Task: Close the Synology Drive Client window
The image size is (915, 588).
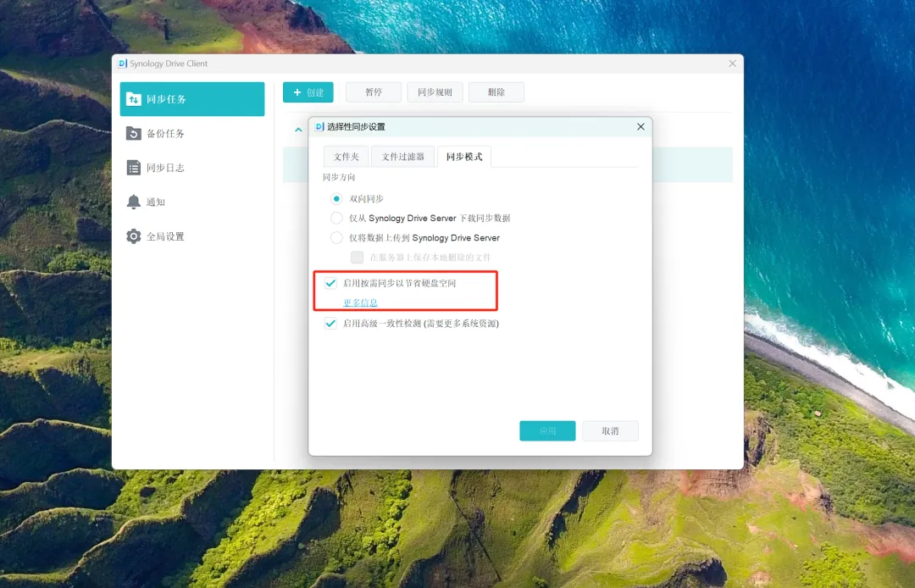Action: [732, 64]
